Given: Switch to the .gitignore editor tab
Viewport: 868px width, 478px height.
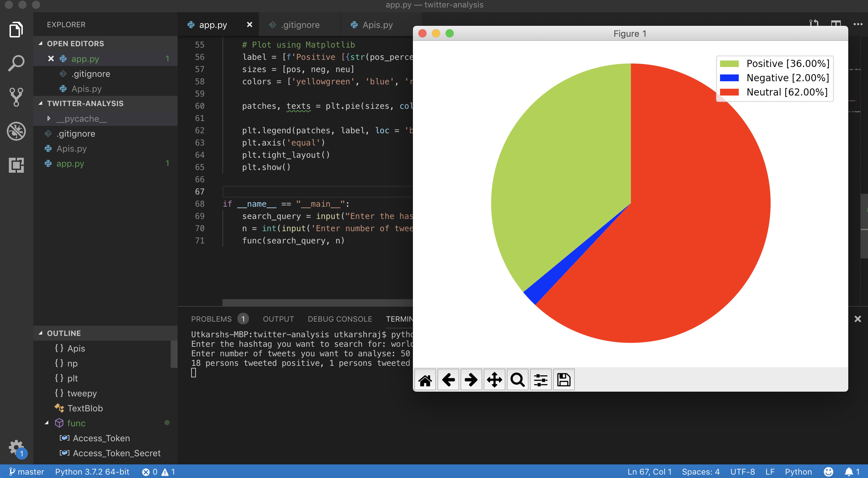Looking at the screenshot, I should [x=300, y=24].
